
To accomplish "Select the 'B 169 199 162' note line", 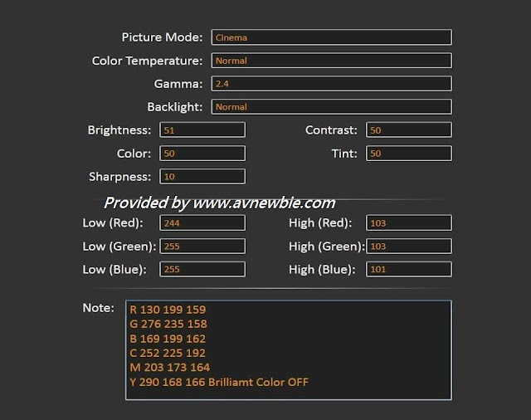I will pos(168,339).
